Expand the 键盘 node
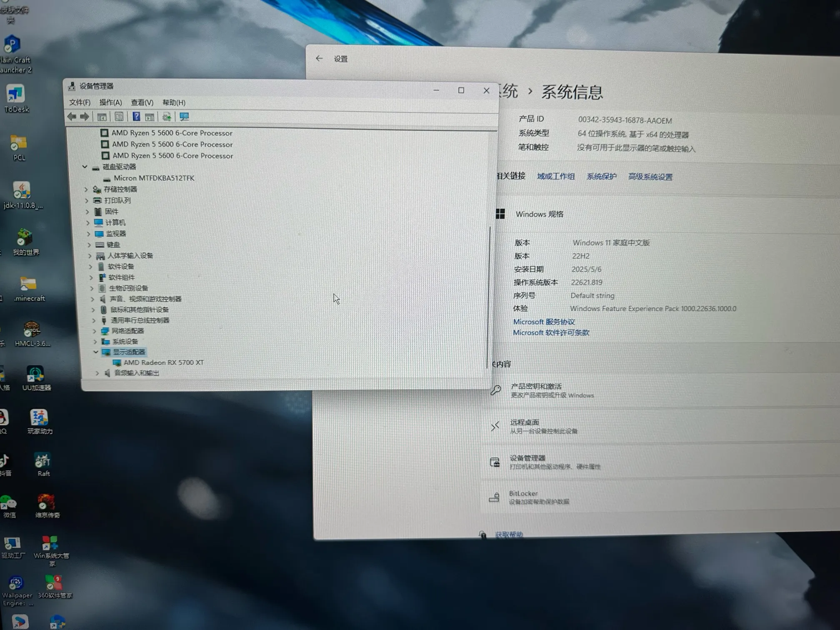Screen dimensions: 840x630 (x=89, y=245)
